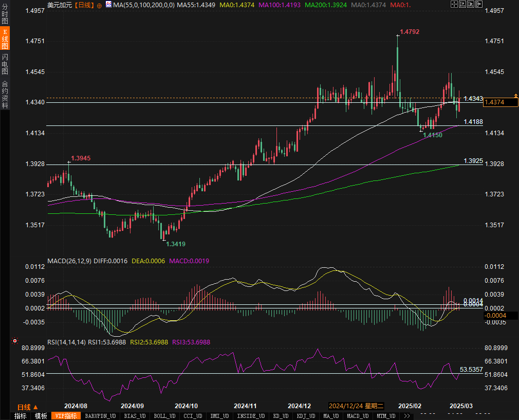
Task: Apply the BOLL_UD indicator
Action: click(165, 416)
